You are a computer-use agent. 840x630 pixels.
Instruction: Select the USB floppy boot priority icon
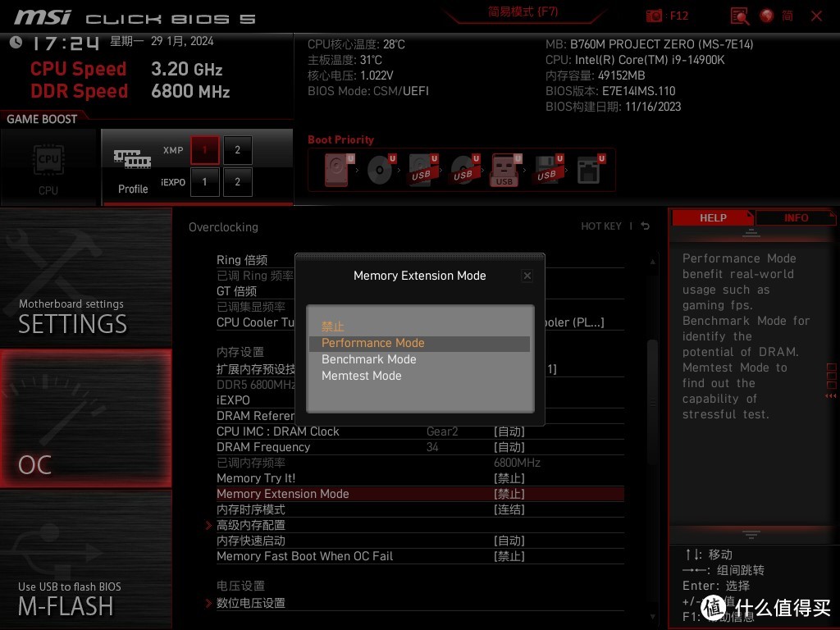[548, 170]
